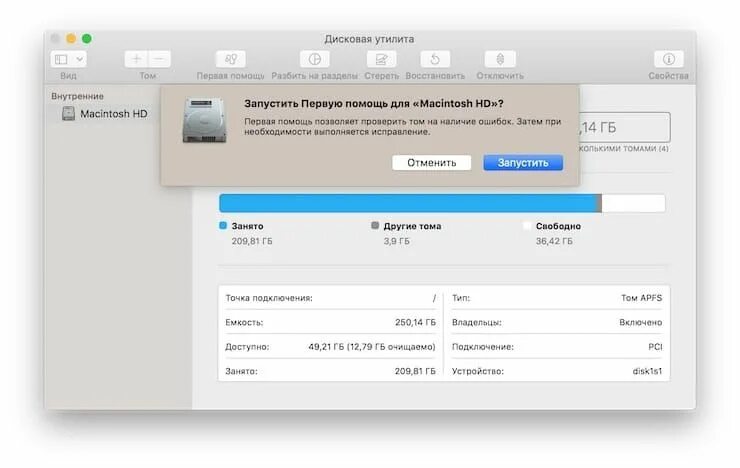
Task: Remove a volume with minus button
Action: [x=160, y=59]
